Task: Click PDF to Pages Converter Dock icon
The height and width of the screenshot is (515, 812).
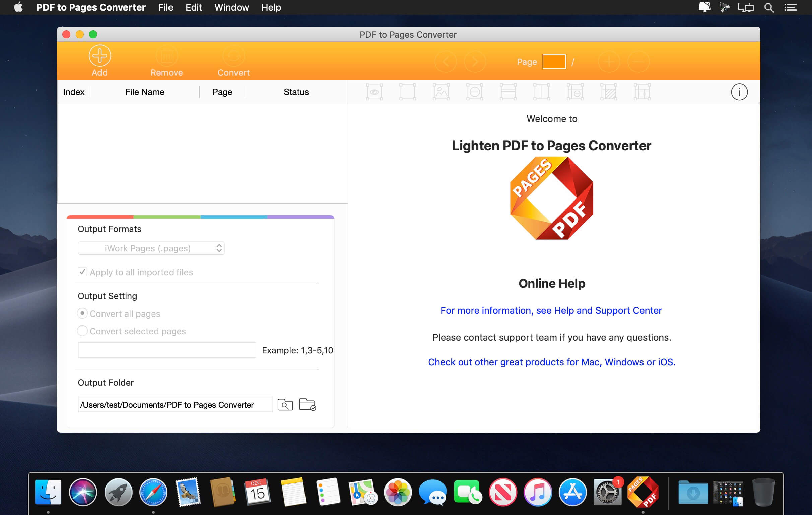Action: 643,492
